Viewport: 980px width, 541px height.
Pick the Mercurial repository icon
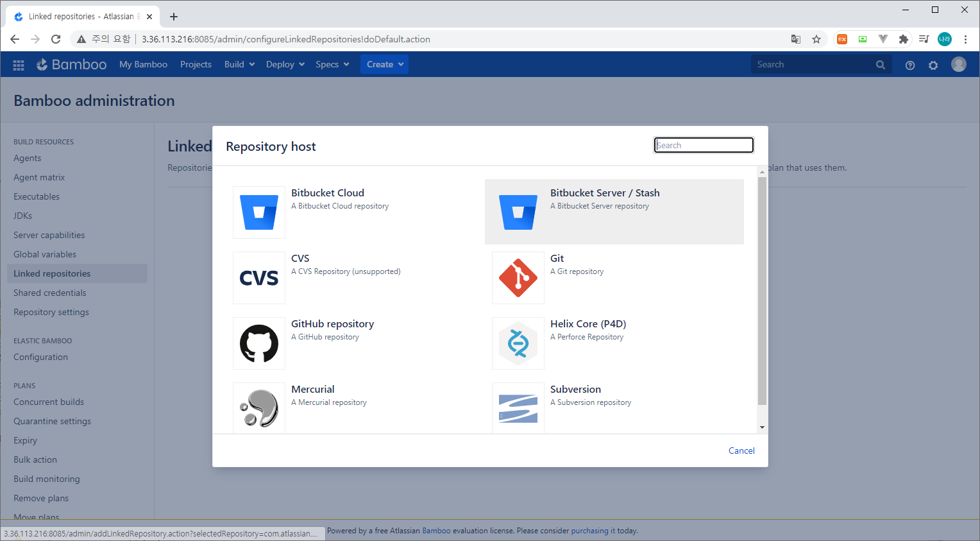coord(259,408)
